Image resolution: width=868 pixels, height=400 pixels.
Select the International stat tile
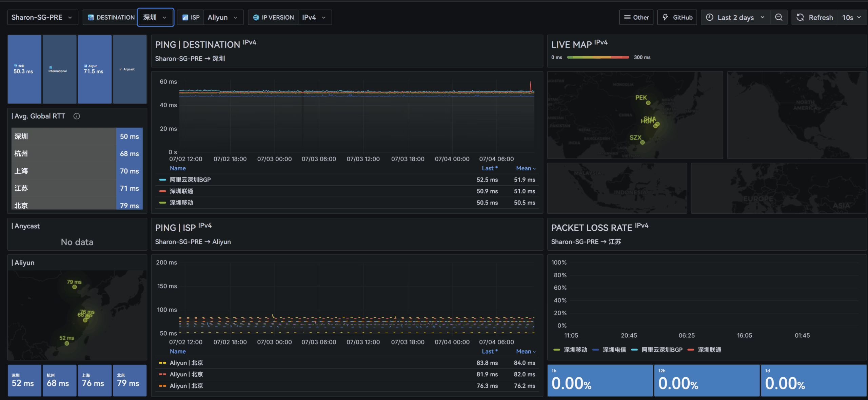click(59, 69)
